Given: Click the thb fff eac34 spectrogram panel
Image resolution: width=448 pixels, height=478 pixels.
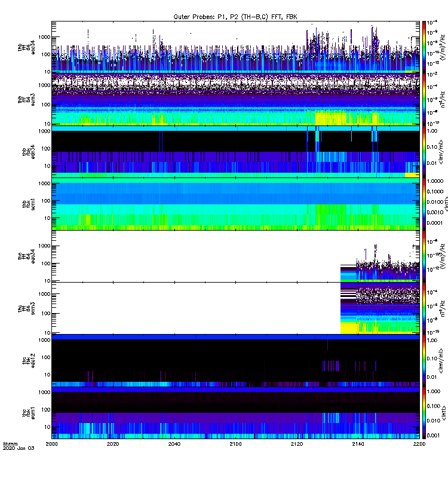Looking at the screenshot, I should (x=235, y=47).
